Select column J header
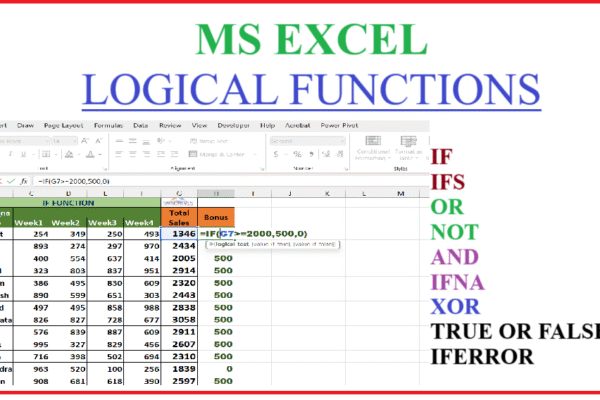Viewport: 600px width, 400px height. [x=290, y=193]
